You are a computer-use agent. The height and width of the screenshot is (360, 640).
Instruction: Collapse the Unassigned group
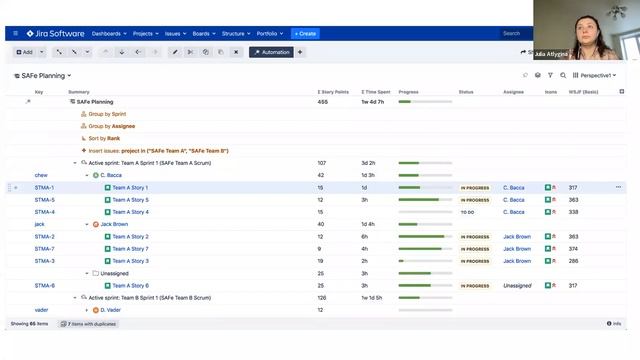point(87,273)
